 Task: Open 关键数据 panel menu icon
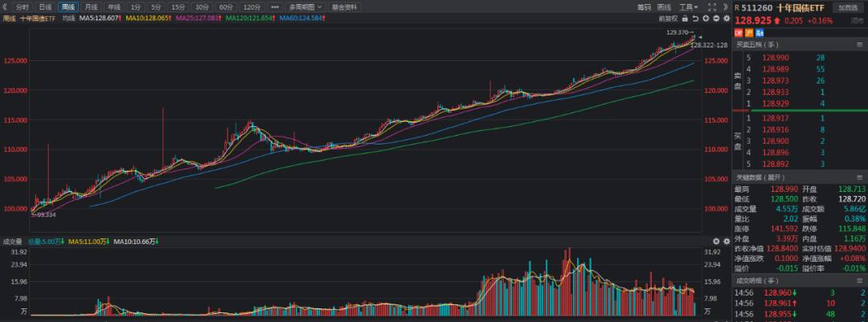pyautogui.click(x=862, y=177)
